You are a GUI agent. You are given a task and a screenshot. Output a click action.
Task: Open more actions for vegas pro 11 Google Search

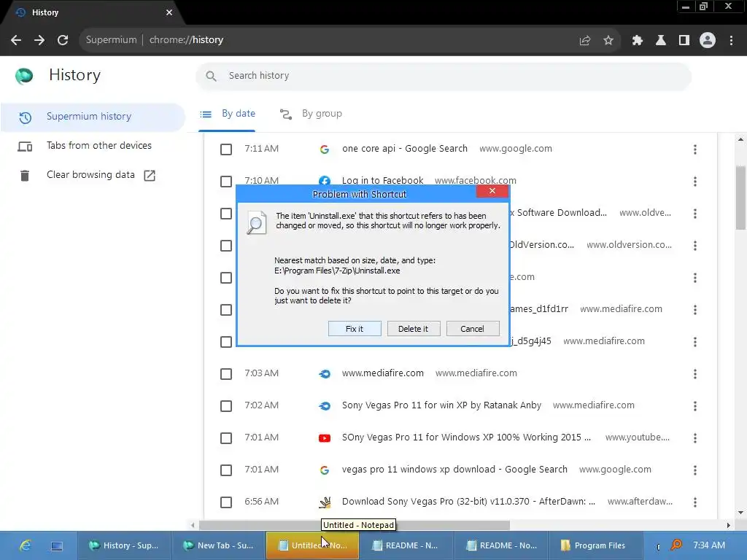pos(695,470)
